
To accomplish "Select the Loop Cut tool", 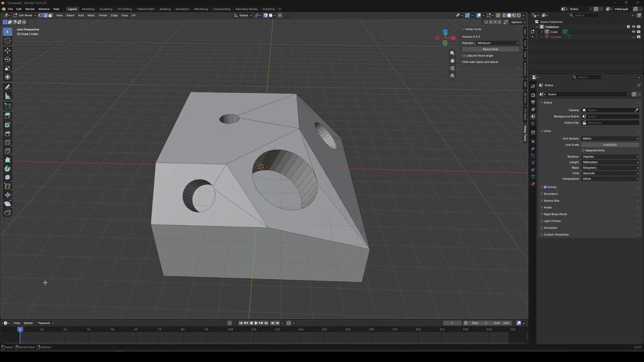I will click(x=8, y=143).
